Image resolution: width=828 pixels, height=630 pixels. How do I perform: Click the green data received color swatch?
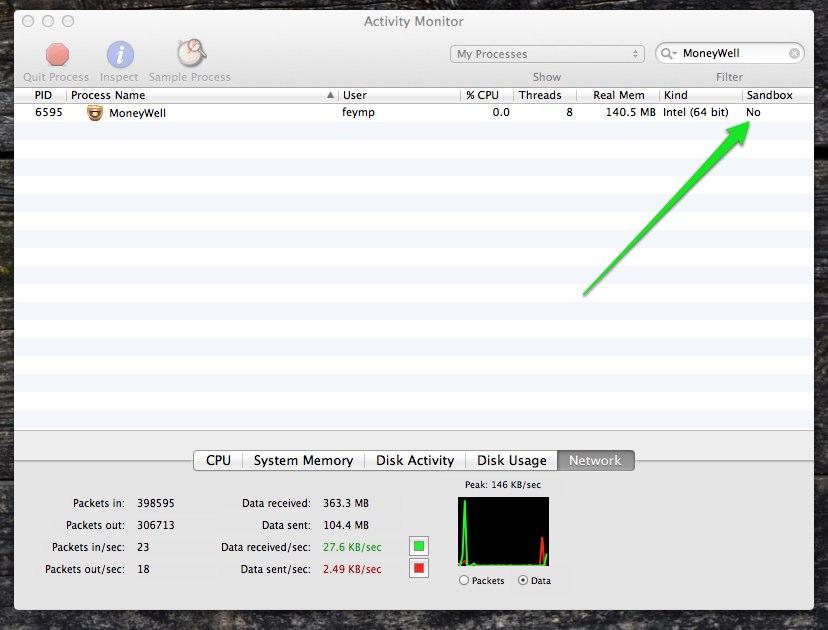point(419,546)
